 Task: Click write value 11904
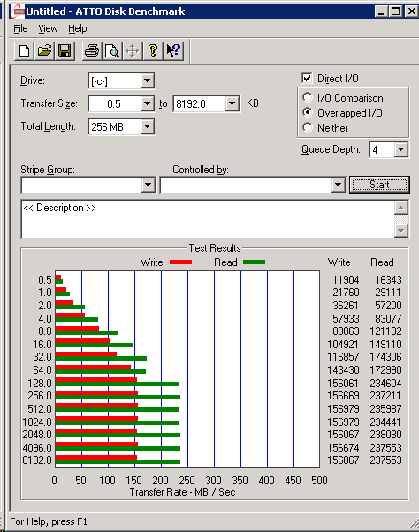coord(346,279)
